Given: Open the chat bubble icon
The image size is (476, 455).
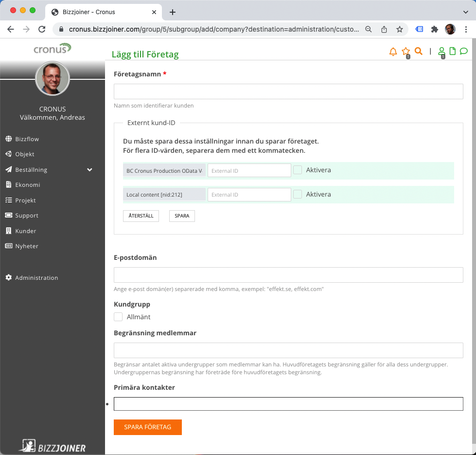Looking at the screenshot, I should click(464, 51).
